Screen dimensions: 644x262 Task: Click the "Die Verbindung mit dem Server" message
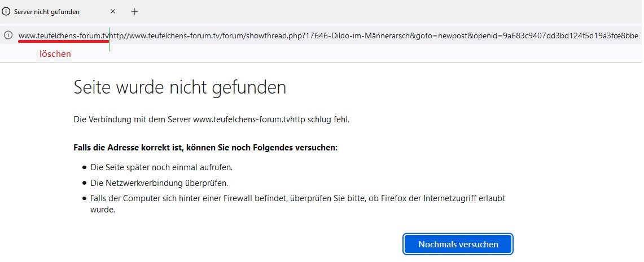coord(133,119)
